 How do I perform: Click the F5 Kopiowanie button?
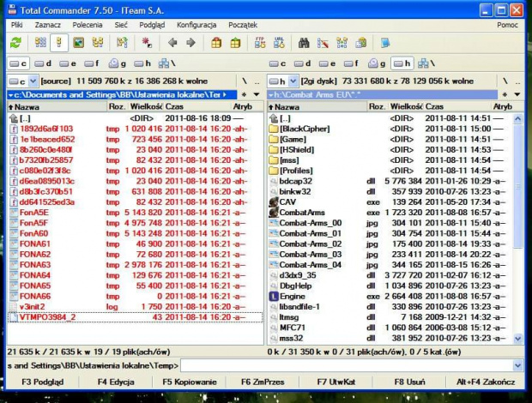[190, 382]
